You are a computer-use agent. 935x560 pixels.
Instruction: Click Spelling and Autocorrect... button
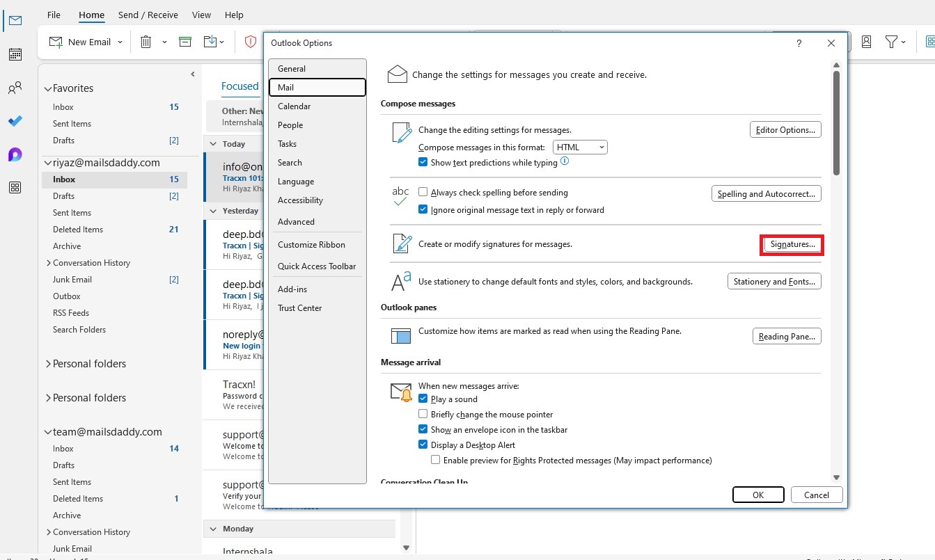click(766, 194)
